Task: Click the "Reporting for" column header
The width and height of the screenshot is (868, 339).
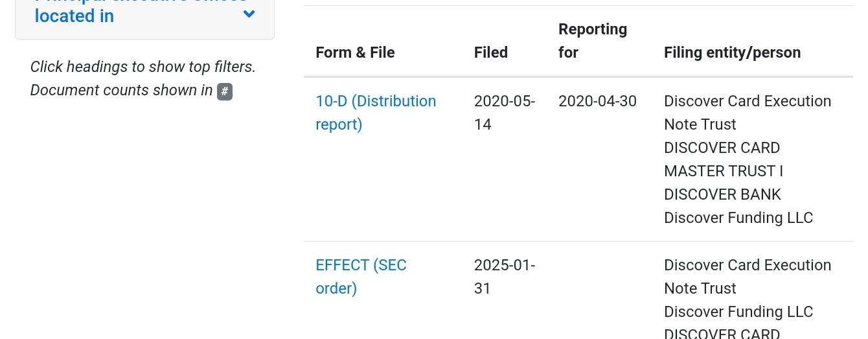Action: tap(592, 40)
